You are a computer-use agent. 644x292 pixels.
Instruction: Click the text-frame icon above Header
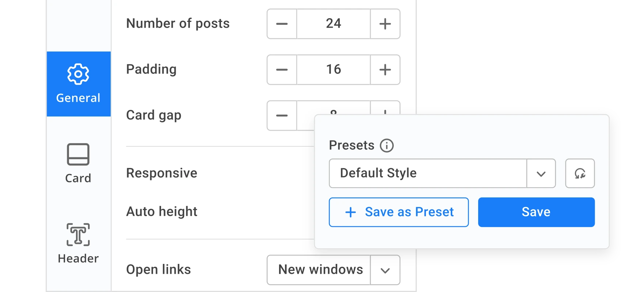[x=78, y=234]
